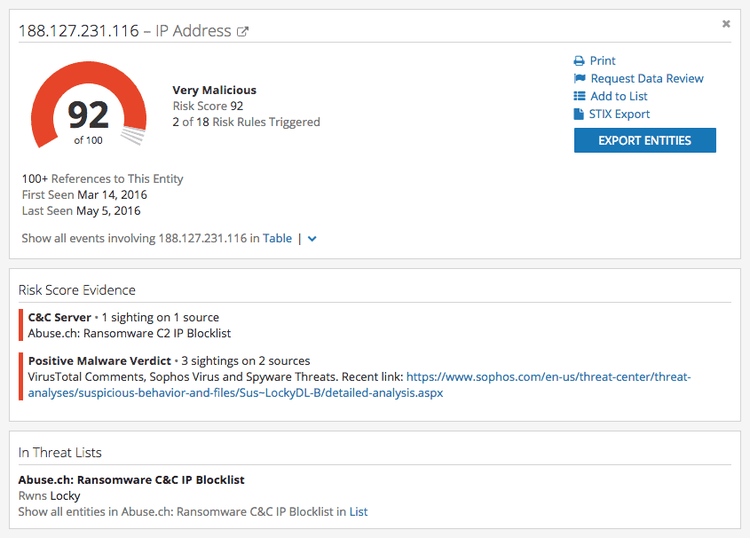Click the 188.127.231.116 IP address heading
Viewport: 750px width, 538px height.
(x=78, y=31)
